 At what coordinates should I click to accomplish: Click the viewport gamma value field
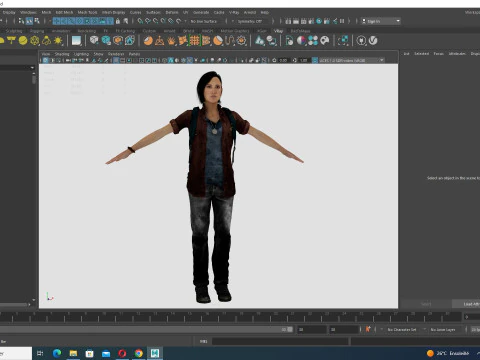[304, 60]
